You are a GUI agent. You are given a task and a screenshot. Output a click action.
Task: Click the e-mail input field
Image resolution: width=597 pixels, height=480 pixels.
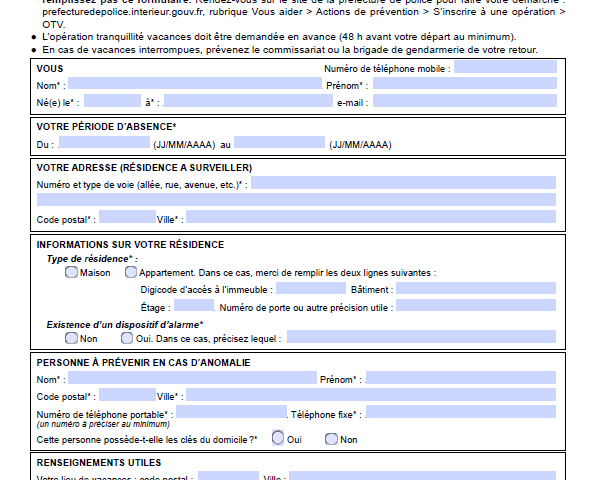pyautogui.click(x=465, y=100)
